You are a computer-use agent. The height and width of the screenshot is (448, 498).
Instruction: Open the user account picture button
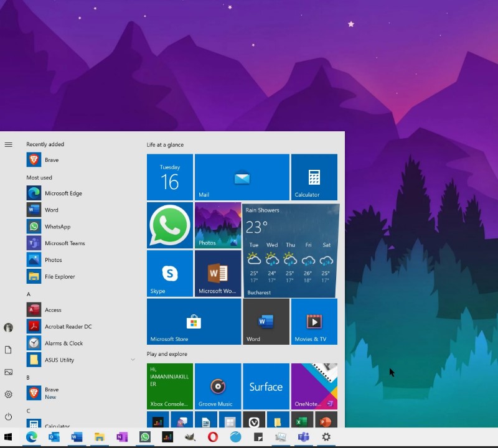pyautogui.click(x=8, y=327)
